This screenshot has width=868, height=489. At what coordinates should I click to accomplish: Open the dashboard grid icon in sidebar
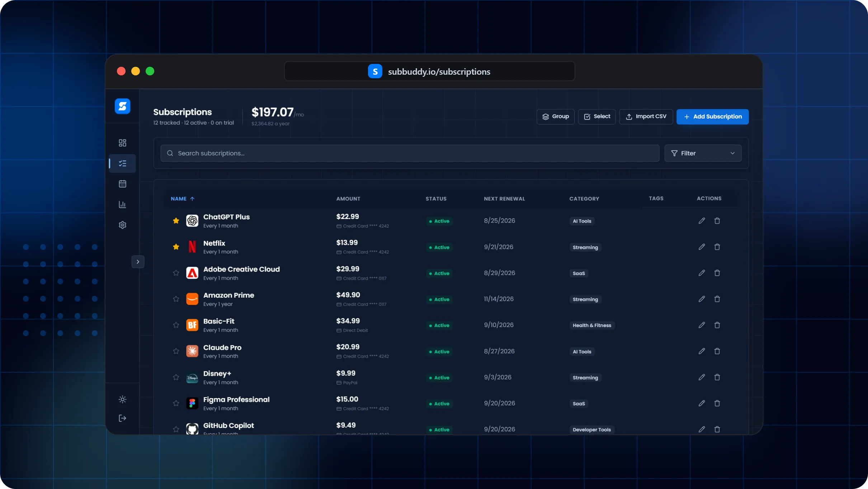[122, 143]
